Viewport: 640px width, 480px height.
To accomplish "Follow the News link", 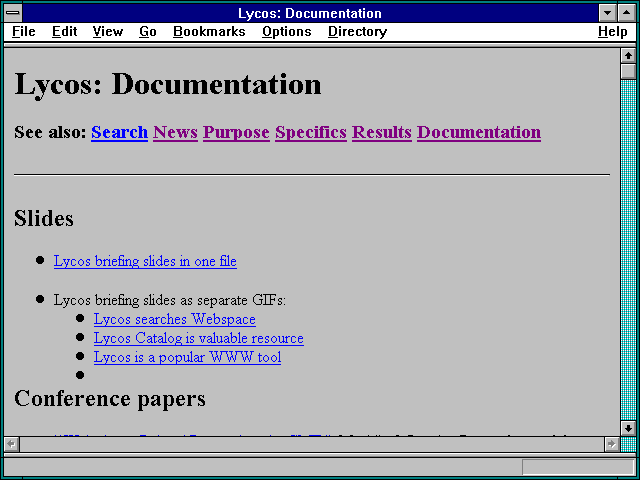I will point(176,132).
